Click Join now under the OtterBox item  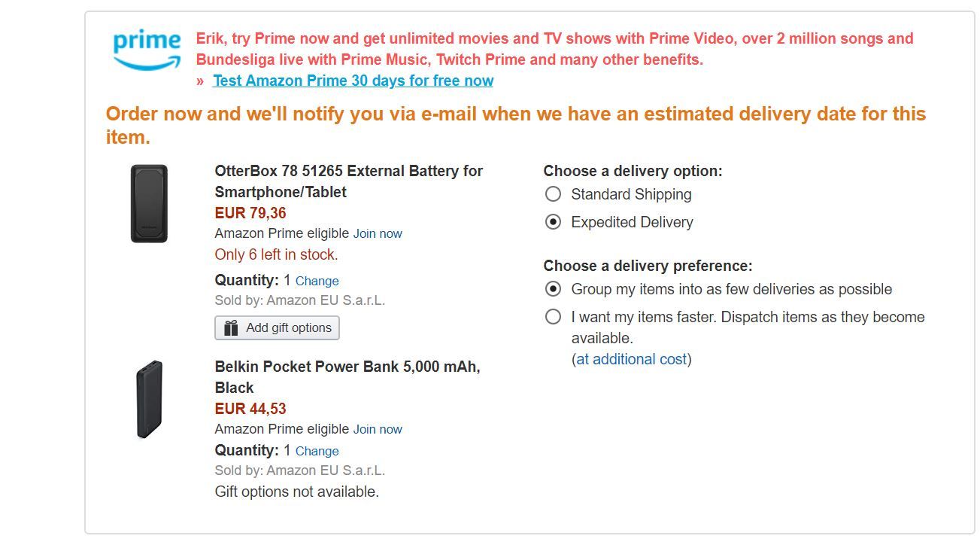[x=378, y=233]
